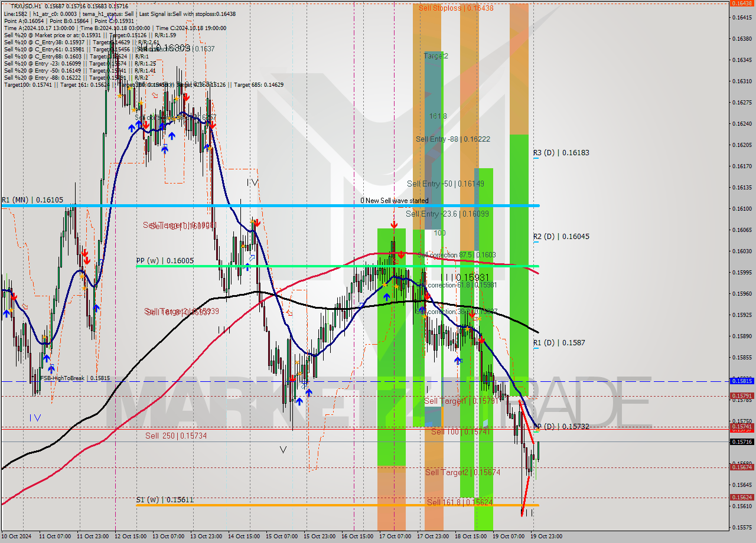Viewport: 756px width, 543px height.
Task: Click the blue 0.15815 price axis marker
Action: (741, 381)
